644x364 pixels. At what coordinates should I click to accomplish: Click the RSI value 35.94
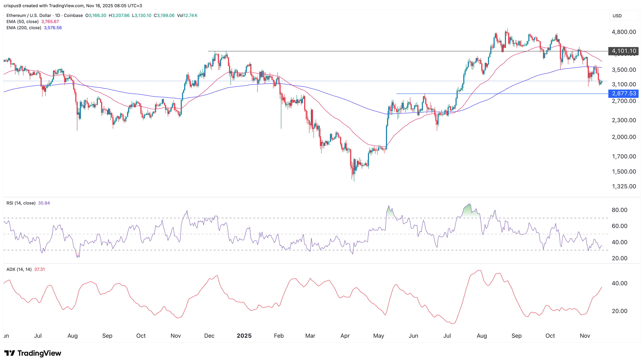(x=44, y=203)
